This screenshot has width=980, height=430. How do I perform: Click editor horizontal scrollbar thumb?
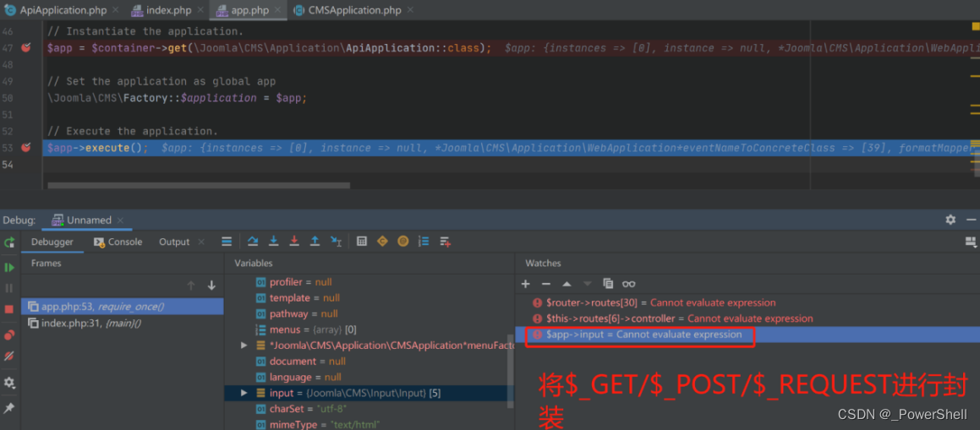[199, 185]
